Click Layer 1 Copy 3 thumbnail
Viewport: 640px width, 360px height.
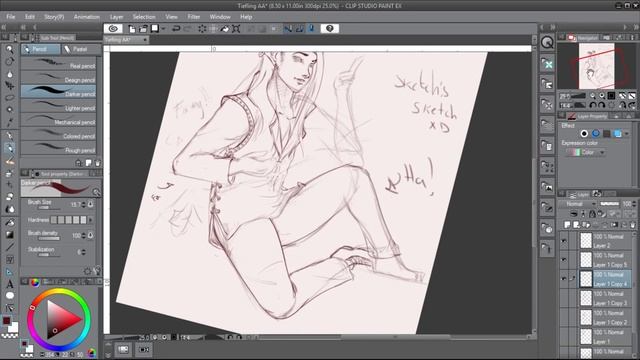click(586, 298)
